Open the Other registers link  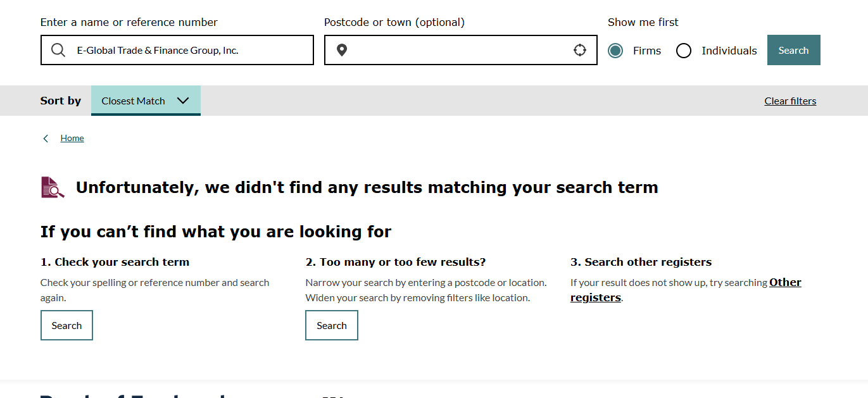(784, 283)
